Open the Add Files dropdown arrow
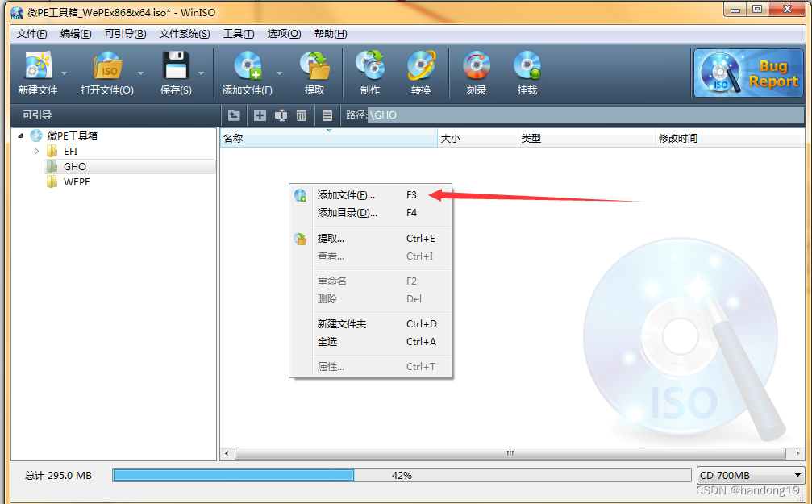This screenshot has width=812, height=504. click(x=280, y=73)
